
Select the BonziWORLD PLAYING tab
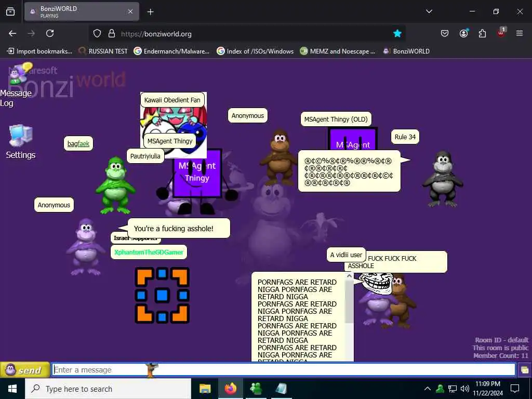point(82,11)
